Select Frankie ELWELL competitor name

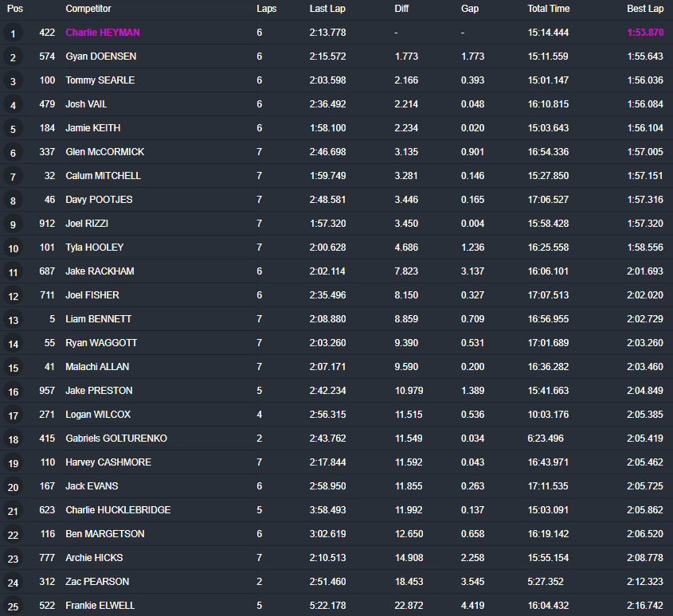click(x=100, y=606)
